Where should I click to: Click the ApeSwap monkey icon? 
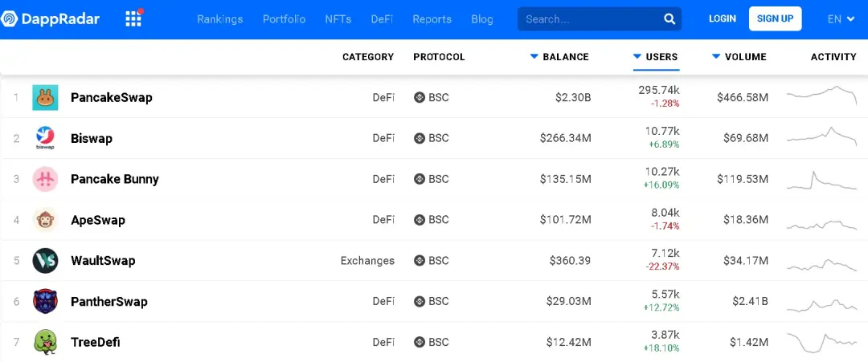[x=45, y=220]
